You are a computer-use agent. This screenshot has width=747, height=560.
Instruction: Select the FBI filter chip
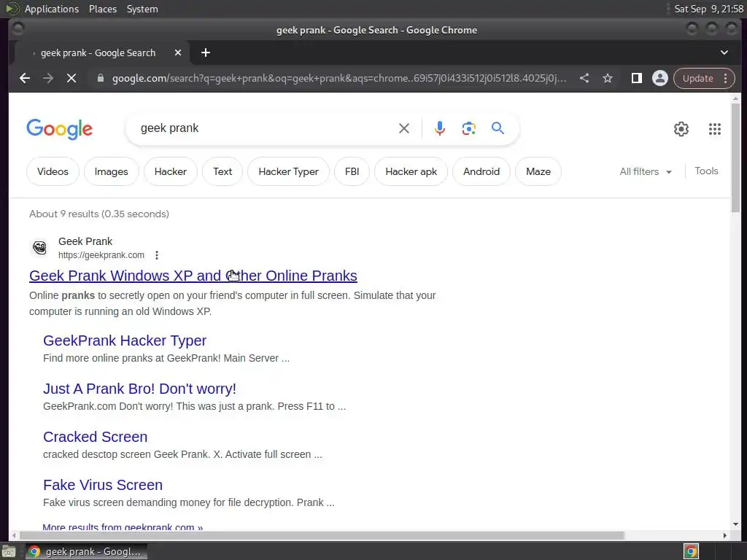pyautogui.click(x=352, y=171)
